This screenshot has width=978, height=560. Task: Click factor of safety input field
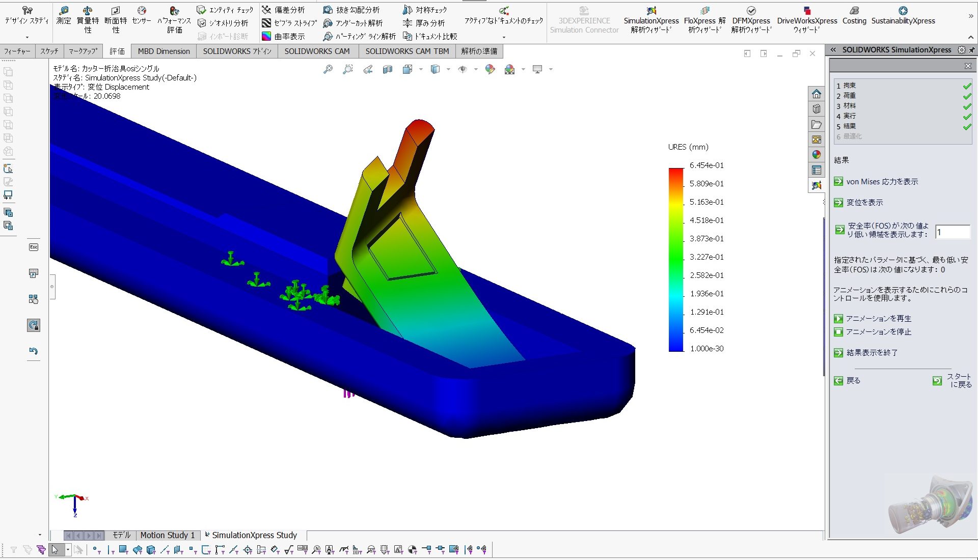pyautogui.click(x=952, y=232)
